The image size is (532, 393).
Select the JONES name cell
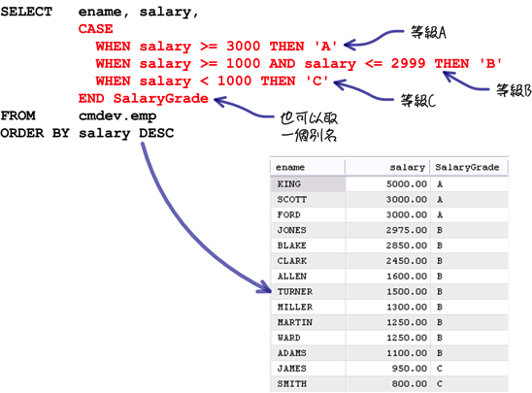308,230
